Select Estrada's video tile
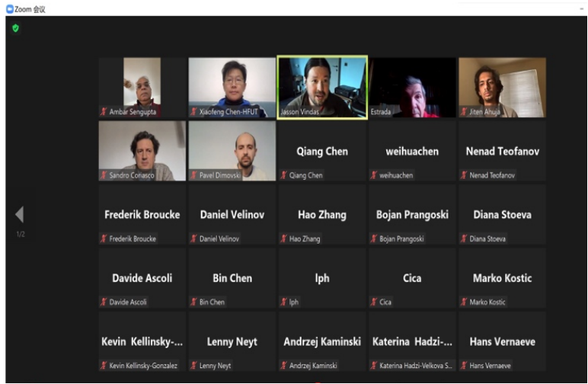This screenshot has height=384, width=588. coord(413,88)
